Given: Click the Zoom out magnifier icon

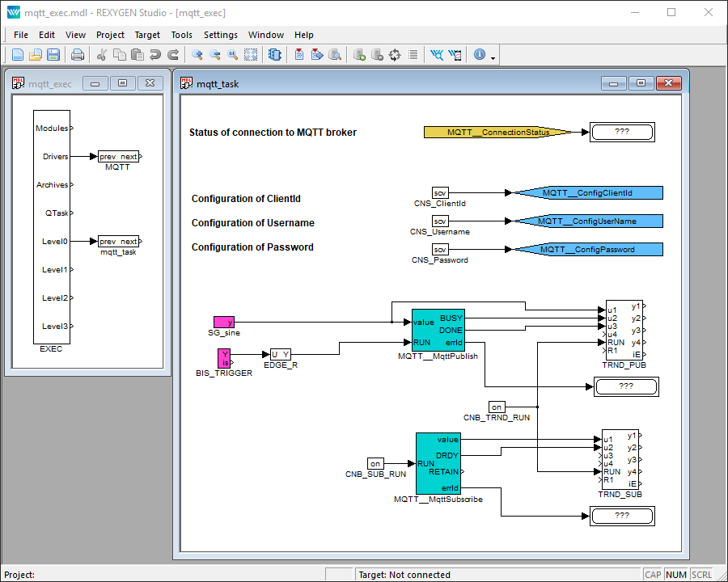Looking at the screenshot, I should click(x=215, y=55).
